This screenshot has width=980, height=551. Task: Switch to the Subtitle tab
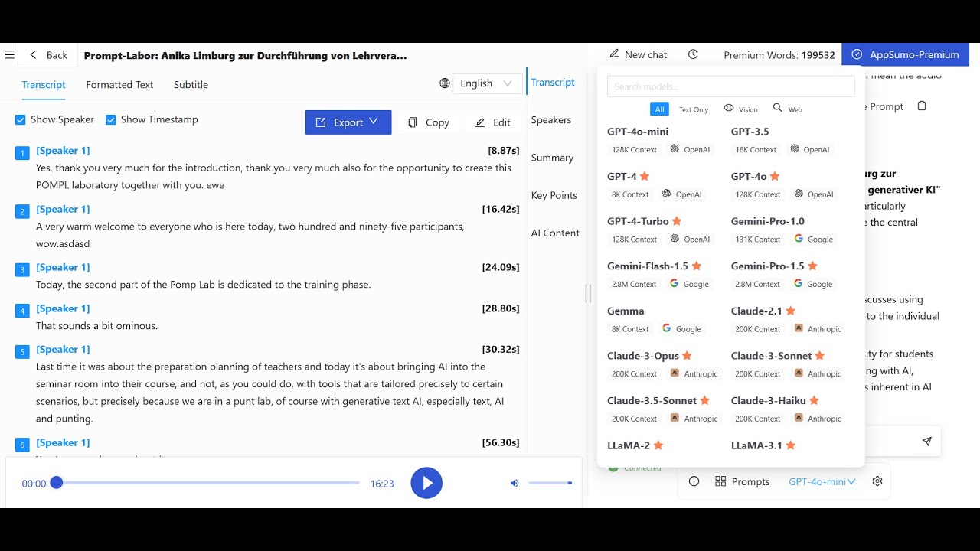coord(191,85)
